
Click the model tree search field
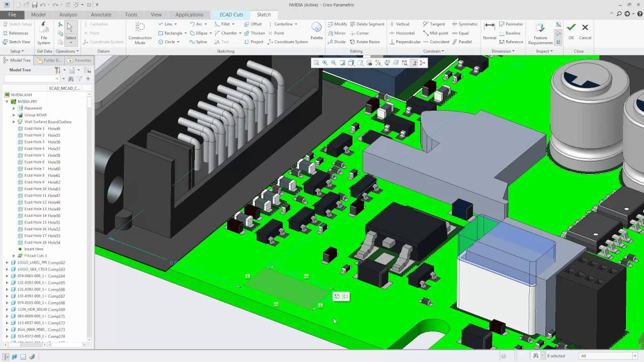tap(31, 79)
